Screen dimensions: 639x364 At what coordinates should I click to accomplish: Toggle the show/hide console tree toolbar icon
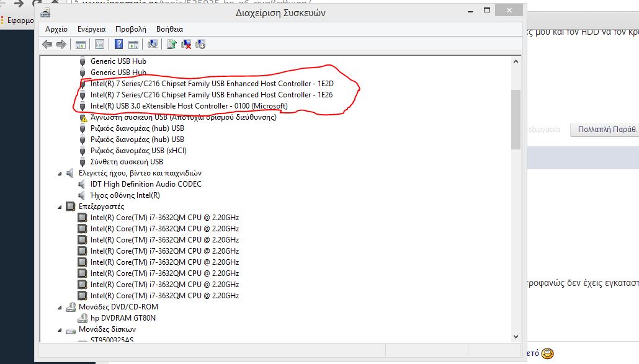tap(80, 45)
